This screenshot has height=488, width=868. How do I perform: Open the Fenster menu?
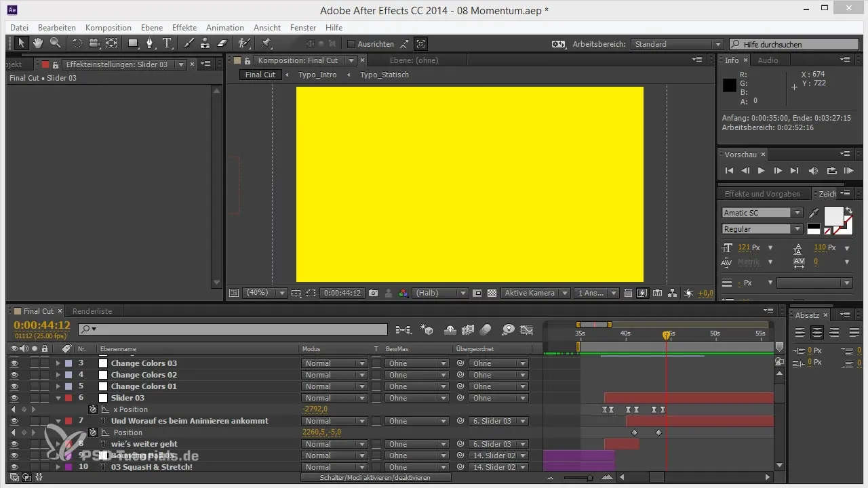coord(303,28)
